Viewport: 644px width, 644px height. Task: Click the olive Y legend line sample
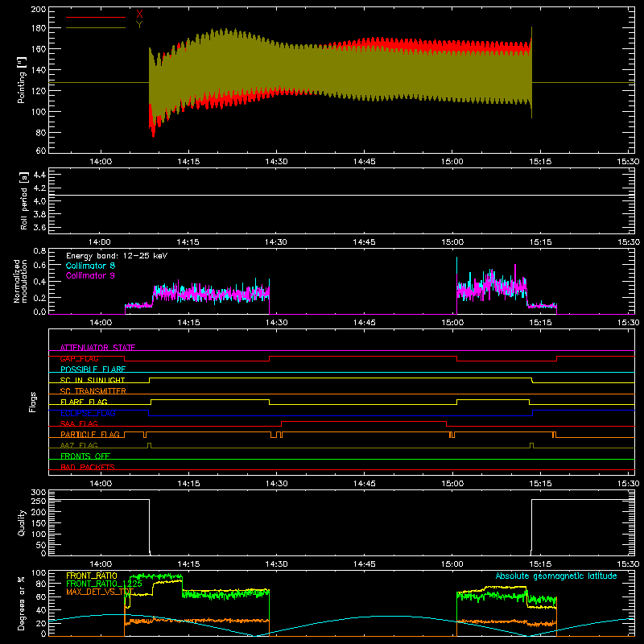[x=96, y=28]
